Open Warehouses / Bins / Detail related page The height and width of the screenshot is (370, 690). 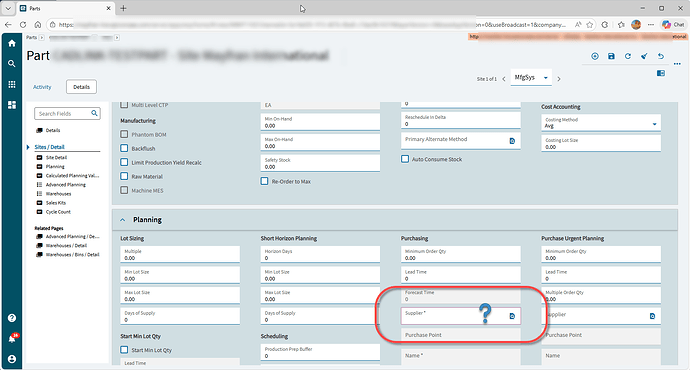pos(73,255)
